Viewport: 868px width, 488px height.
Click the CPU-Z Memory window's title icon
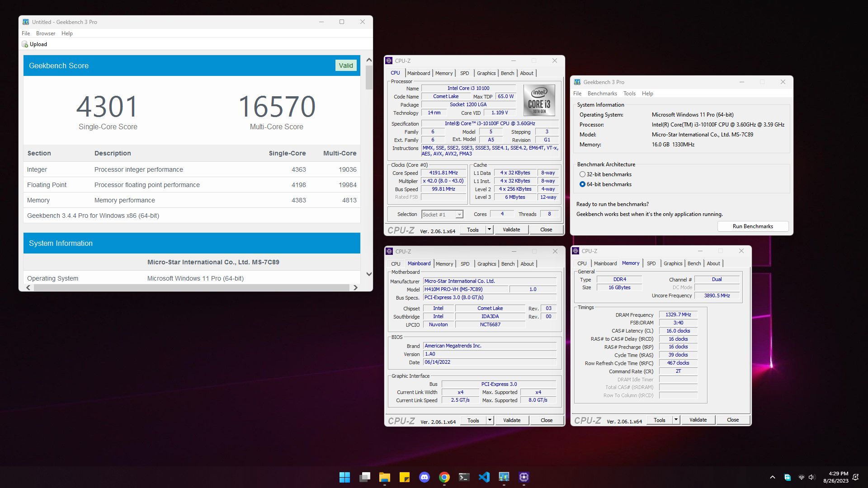pyautogui.click(x=576, y=251)
